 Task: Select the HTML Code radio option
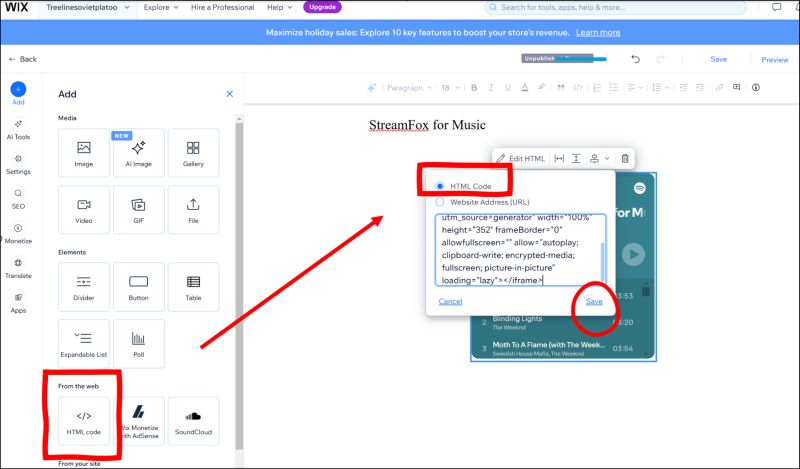pyautogui.click(x=440, y=186)
